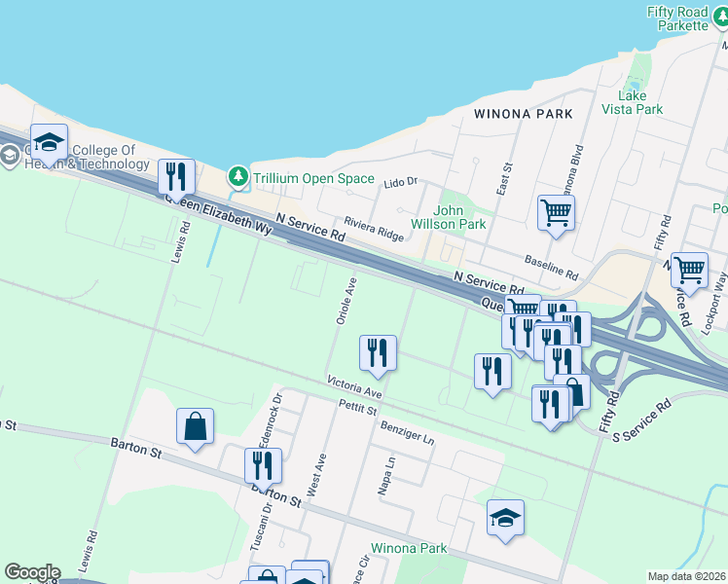Open the shopping cart marker beside Lockport Way
This screenshot has width=728, height=584.
click(689, 272)
